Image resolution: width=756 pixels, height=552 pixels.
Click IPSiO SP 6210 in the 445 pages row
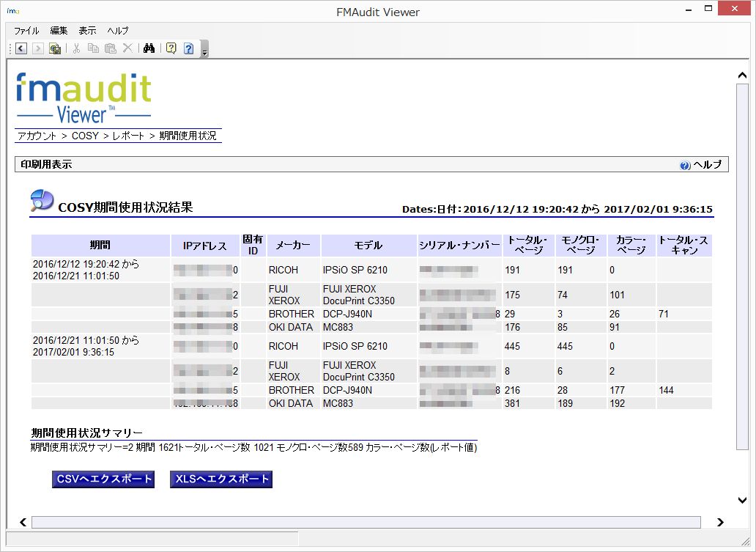coord(355,347)
